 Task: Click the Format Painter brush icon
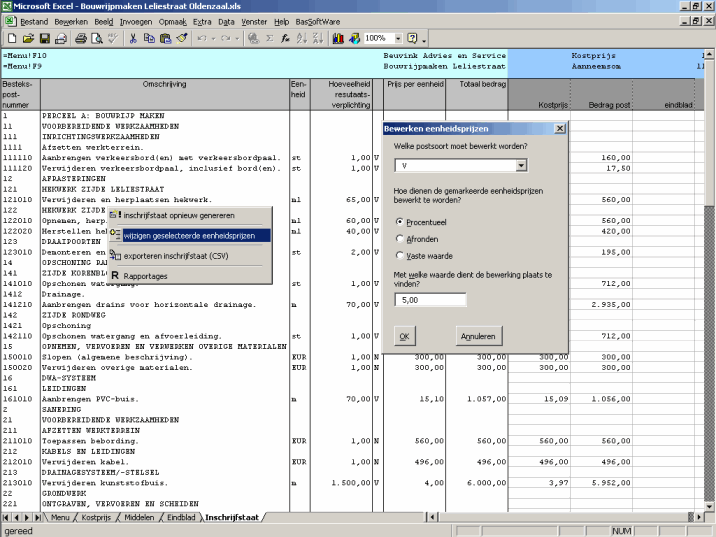coord(181,38)
